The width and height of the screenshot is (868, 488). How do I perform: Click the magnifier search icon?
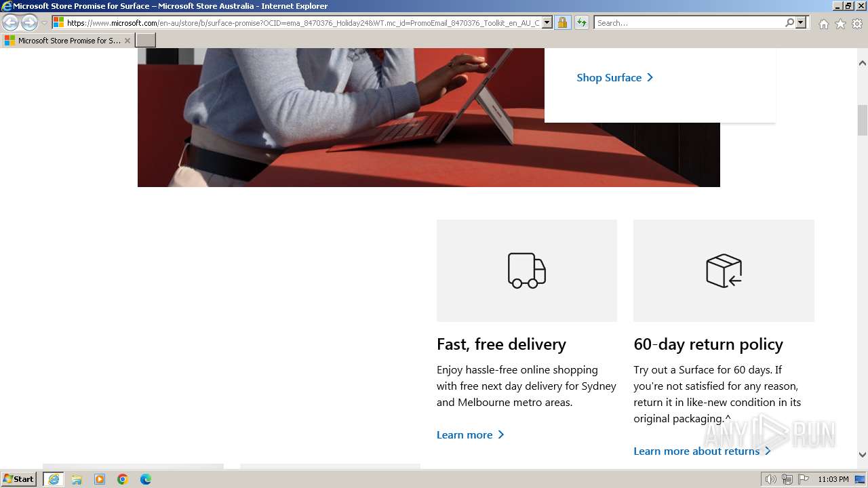tap(789, 22)
